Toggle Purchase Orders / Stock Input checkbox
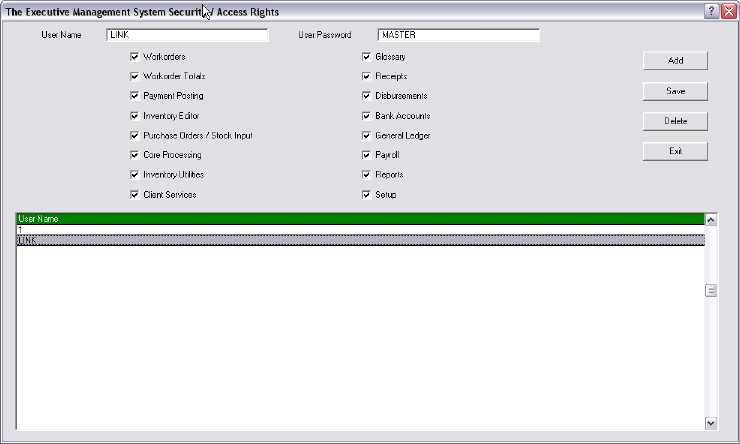This screenshot has width=740, height=444. tap(134, 135)
